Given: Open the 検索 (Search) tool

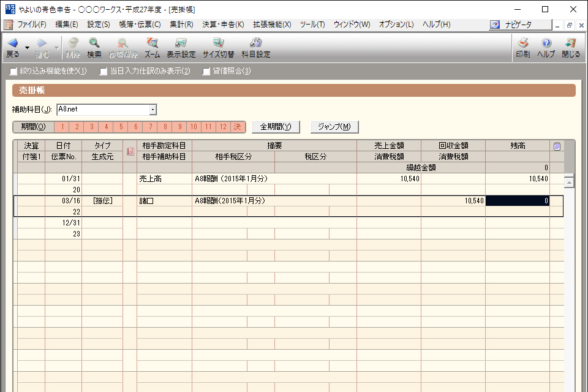Looking at the screenshot, I should 94,48.
